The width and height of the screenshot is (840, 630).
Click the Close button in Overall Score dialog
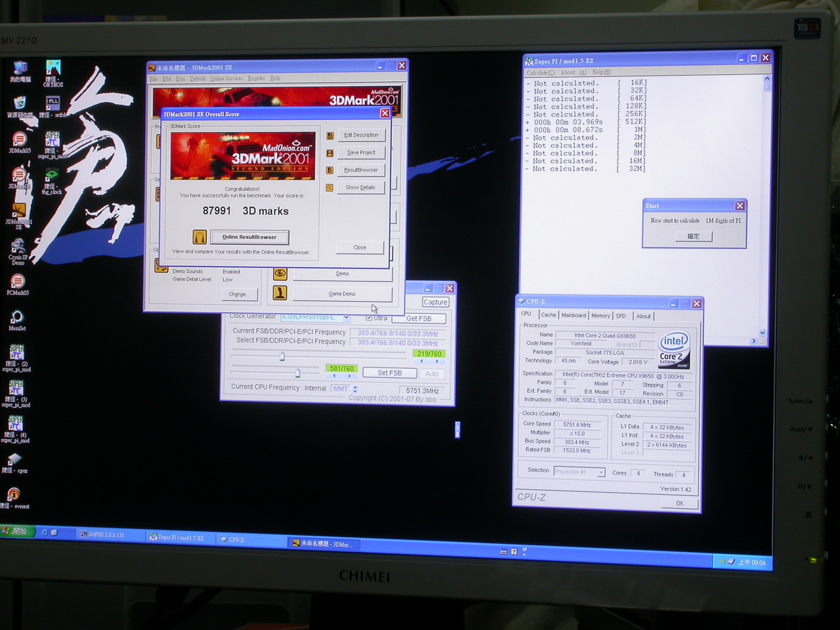360,247
